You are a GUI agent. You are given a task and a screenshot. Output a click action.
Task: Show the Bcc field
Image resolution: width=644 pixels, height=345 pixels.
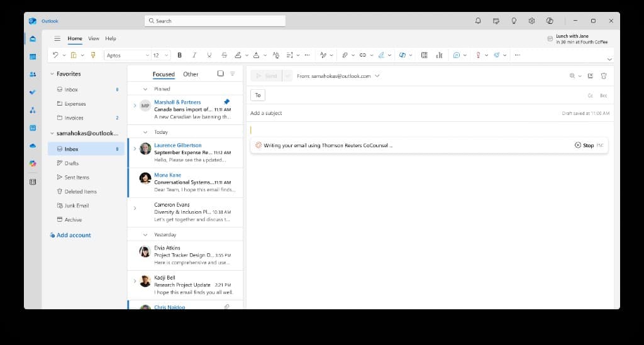click(x=603, y=96)
